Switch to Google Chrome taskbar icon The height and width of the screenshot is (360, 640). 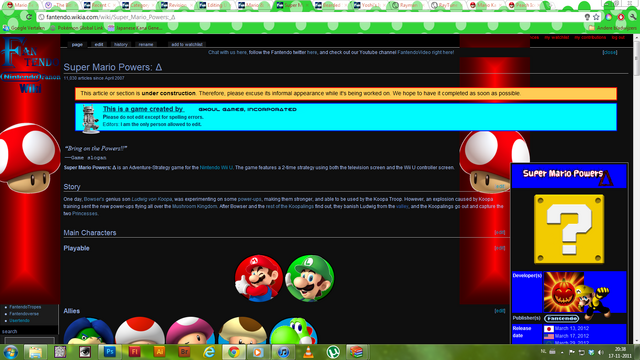[234, 352]
